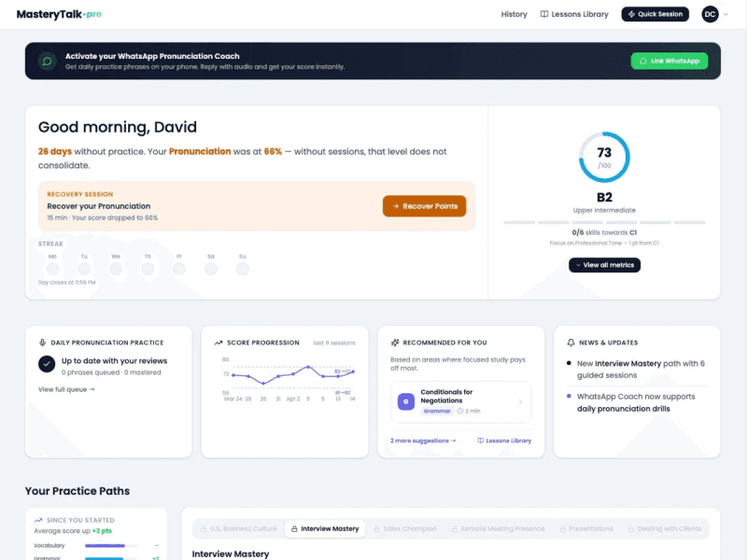The image size is (747, 560).
Task: Click the Link WhatsApp button
Action: [669, 61]
